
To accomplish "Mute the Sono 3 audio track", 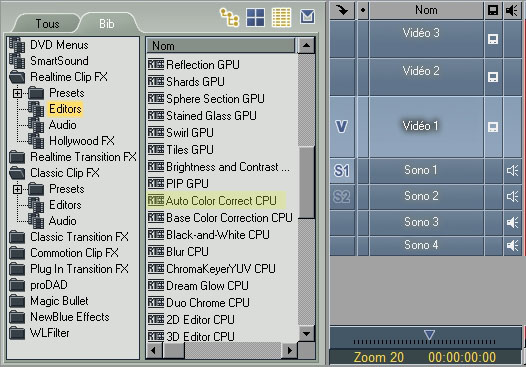I will (512, 222).
